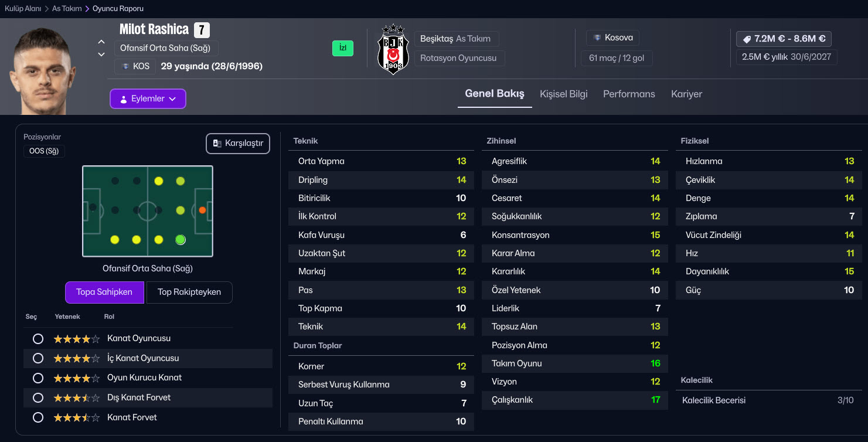Navigate to As Takım breadcrumb link
Viewport: 868px width, 442px height.
point(67,9)
